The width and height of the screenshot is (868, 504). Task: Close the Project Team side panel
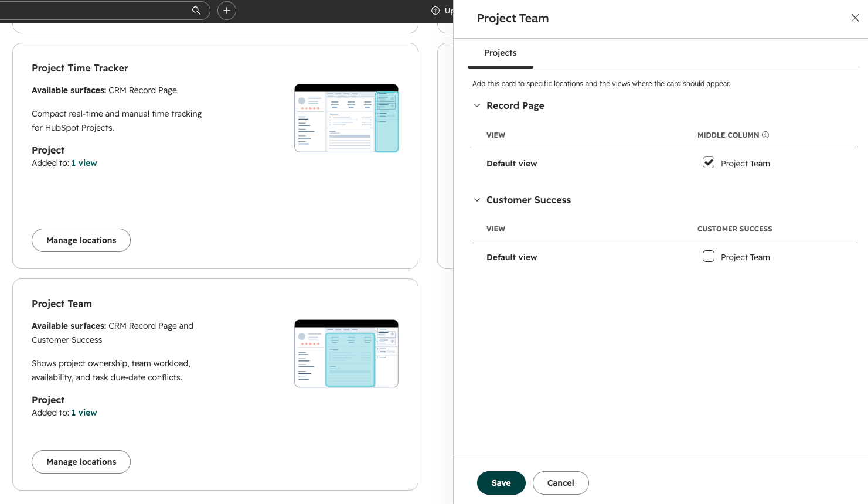[855, 18]
